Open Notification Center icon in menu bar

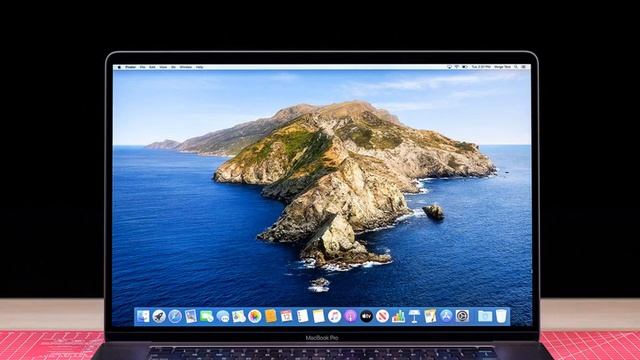coord(524,67)
